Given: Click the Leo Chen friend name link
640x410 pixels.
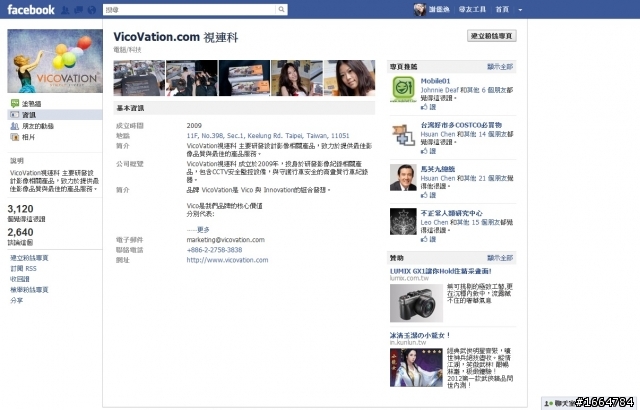Looking at the screenshot, I should [x=434, y=222].
